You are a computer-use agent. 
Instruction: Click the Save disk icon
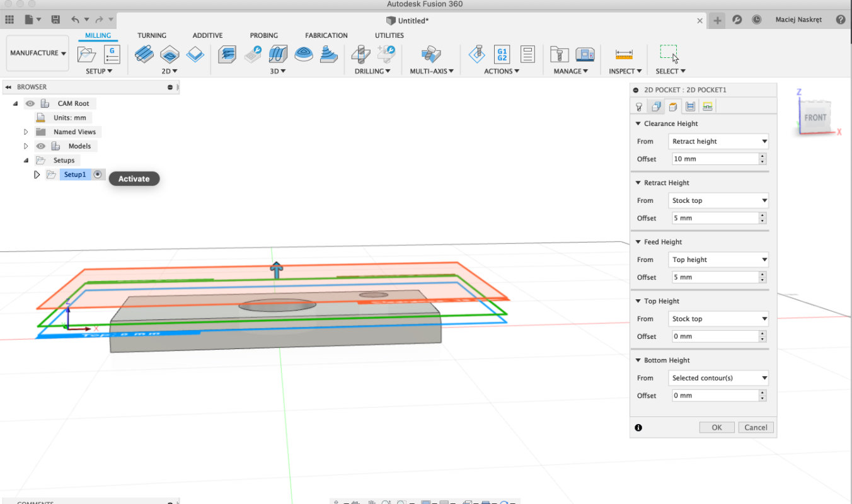[x=55, y=20]
